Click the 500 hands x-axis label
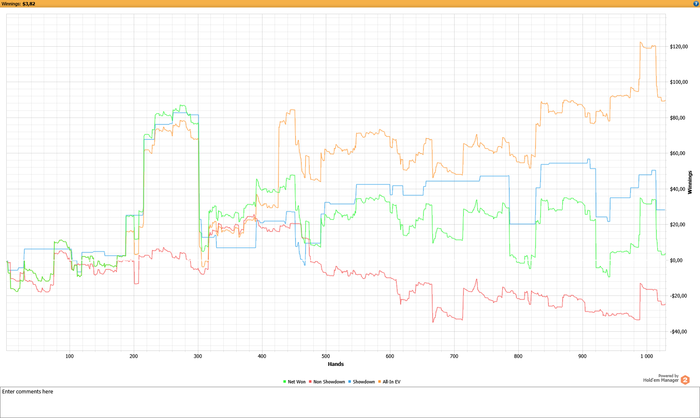The width and height of the screenshot is (700, 418). 326,356
